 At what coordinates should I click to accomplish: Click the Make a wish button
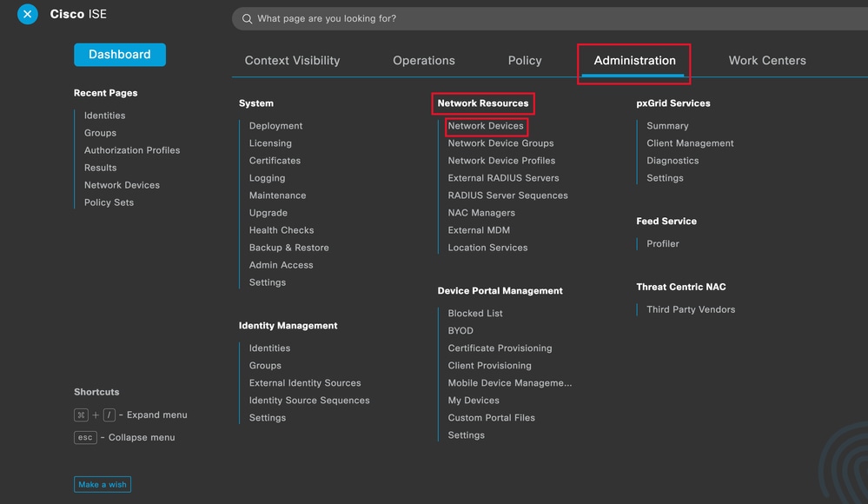tap(103, 485)
